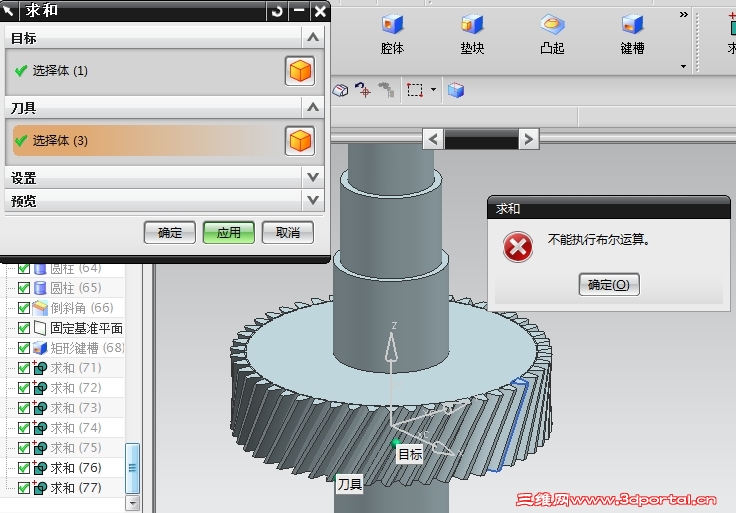Toggle checkbox for 求和 (77)
This screenshot has height=513, width=736.
[23, 488]
